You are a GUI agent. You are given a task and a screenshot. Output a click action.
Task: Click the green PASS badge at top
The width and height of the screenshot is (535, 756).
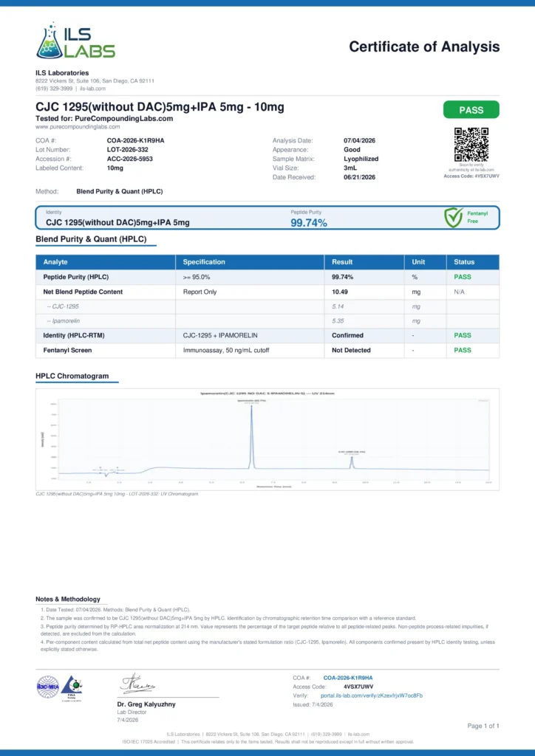tap(471, 110)
